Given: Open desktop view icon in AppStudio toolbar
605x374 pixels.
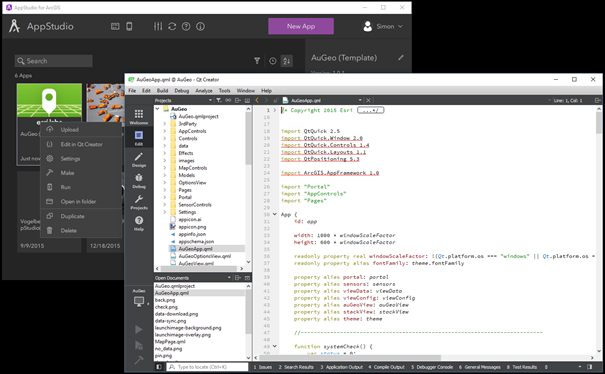Looking at the screenshot, I should [x=115, y=26].
